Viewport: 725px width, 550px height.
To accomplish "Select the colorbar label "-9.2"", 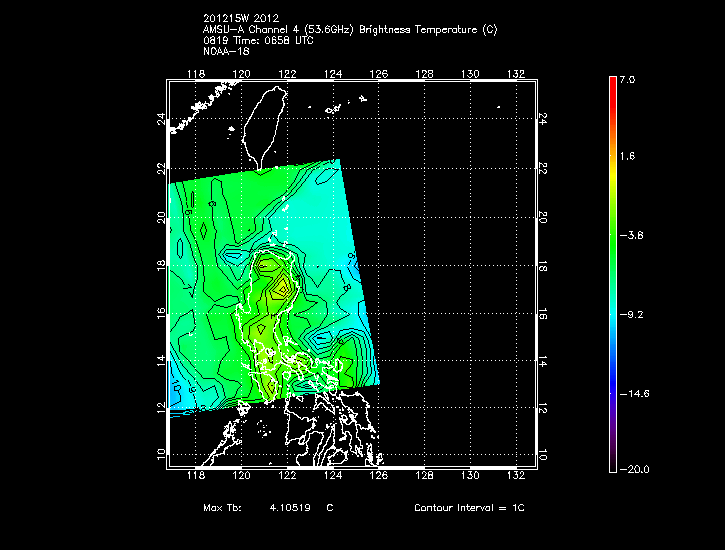I will (632, 315).
